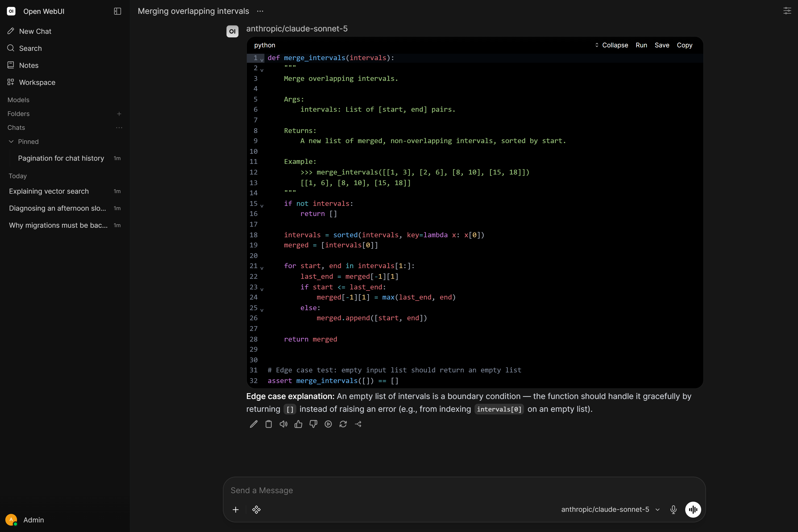Image resolution: width=798 pixels, height=532 pixels.
Task: Open the anthropic/claude-sonnet-5 model dropdown
Action: click(610, 510)
